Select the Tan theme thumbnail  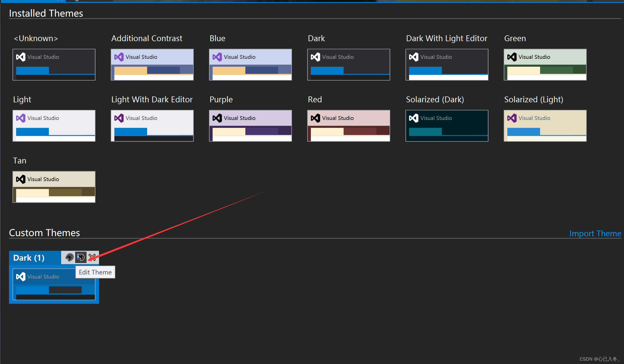tap(54, 187)
